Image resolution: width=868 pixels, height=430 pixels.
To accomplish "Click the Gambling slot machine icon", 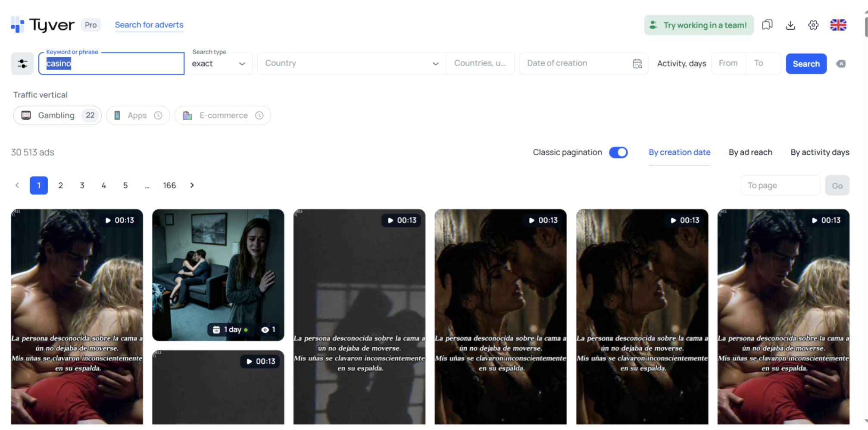I will (x=26, y=115).
